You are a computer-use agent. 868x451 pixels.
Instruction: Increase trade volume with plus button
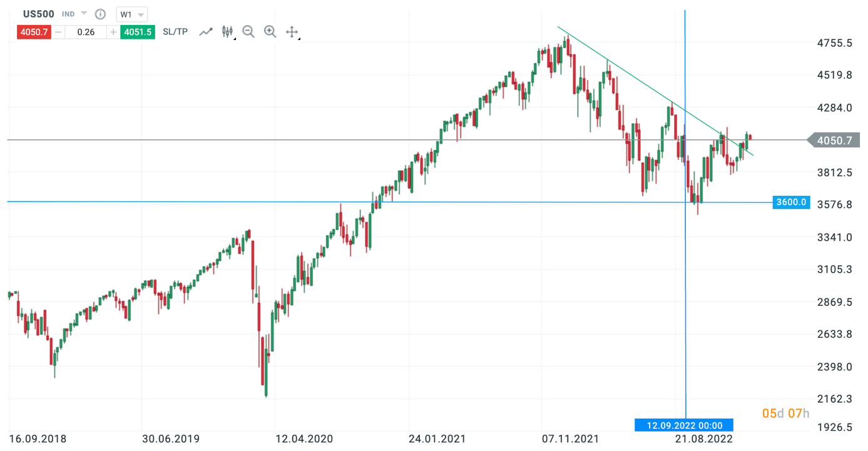click(x=113, y=32)
